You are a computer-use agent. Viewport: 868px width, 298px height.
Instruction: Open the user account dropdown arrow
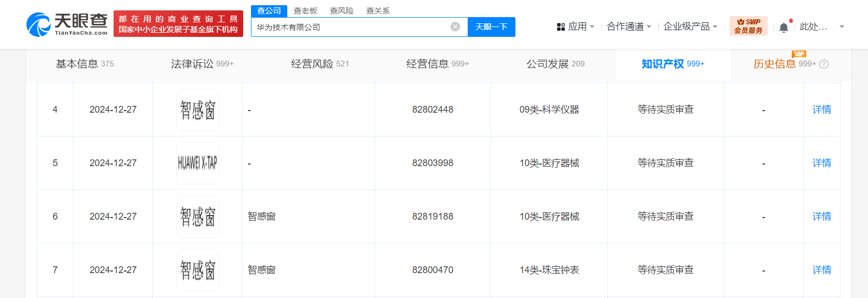point(842,26)
